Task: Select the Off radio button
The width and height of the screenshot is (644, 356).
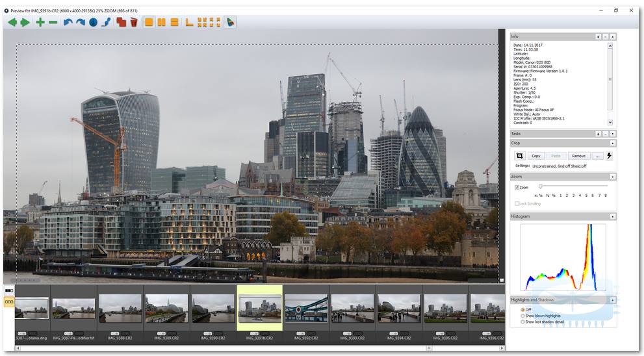Action: point(523,310)
